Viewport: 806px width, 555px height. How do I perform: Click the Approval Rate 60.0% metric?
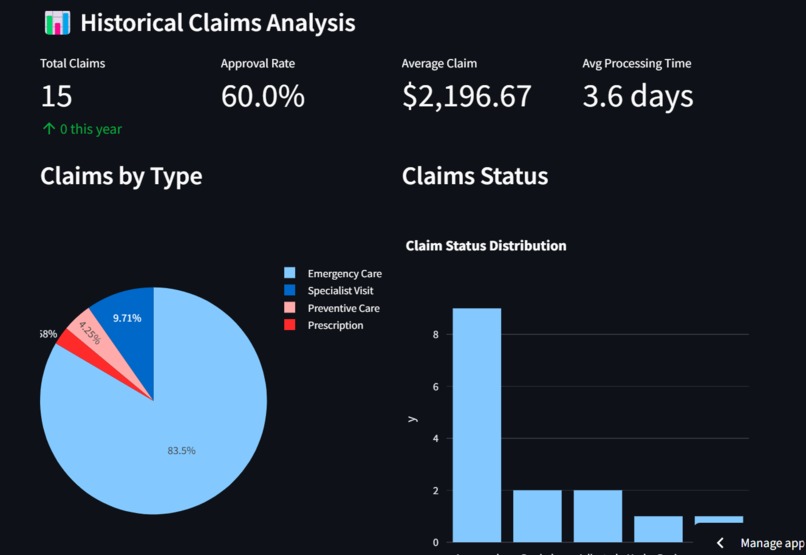point(263,96)
